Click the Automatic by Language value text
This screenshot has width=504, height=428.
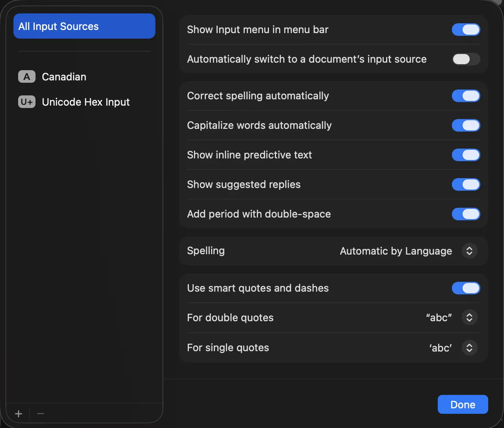[396, 251]
